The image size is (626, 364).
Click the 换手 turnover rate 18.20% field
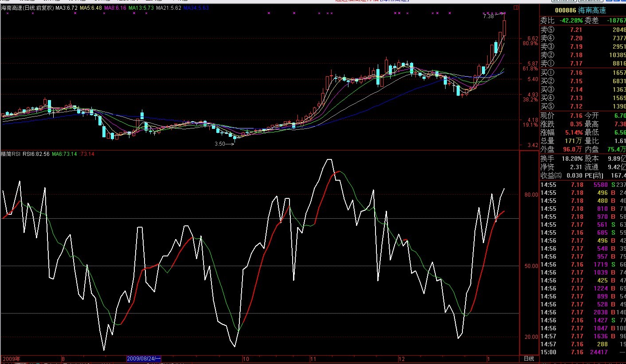coord(570,159)
